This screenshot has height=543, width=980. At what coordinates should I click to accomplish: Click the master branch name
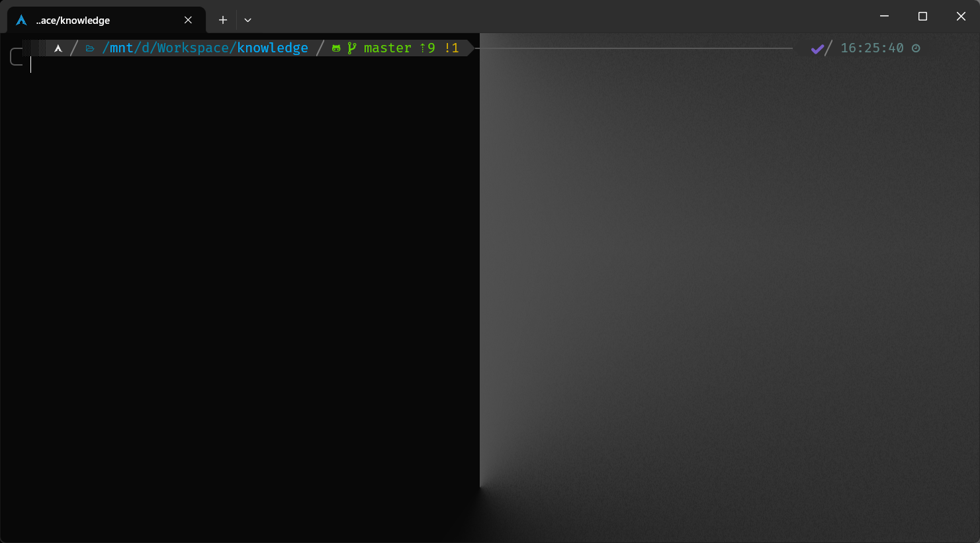tap(387, 48)
